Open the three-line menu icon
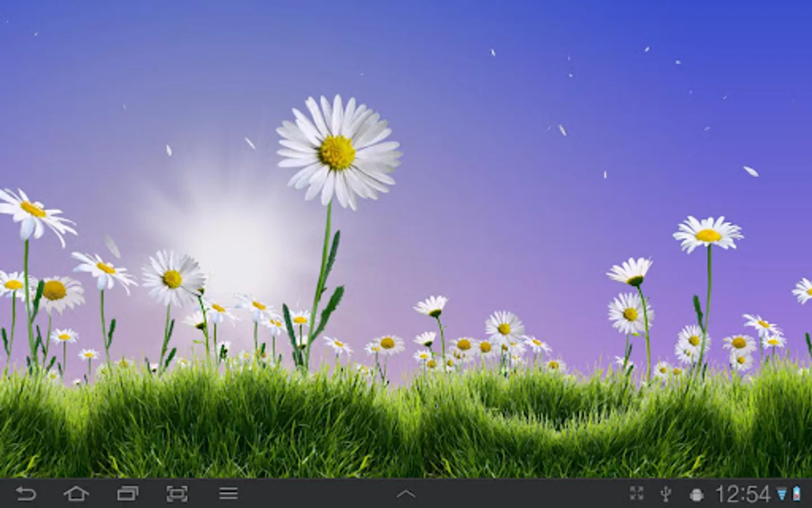 228,494
